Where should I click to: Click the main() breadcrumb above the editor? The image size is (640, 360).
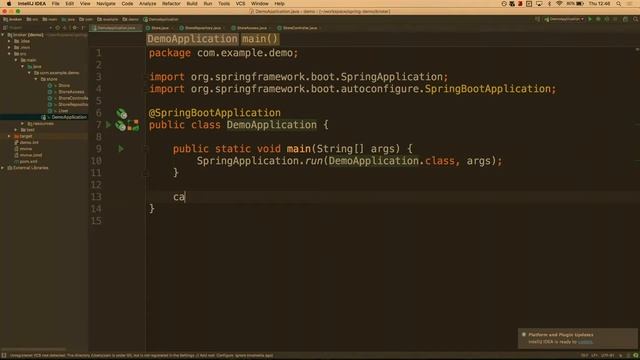260,39
